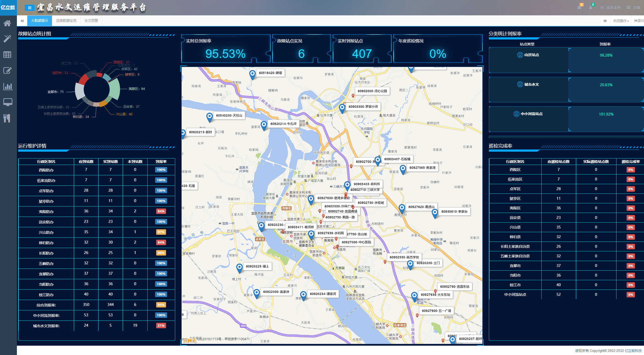The image size is (644, 355).
Task: Open the mail messages envelope icon
Action: 579,8
